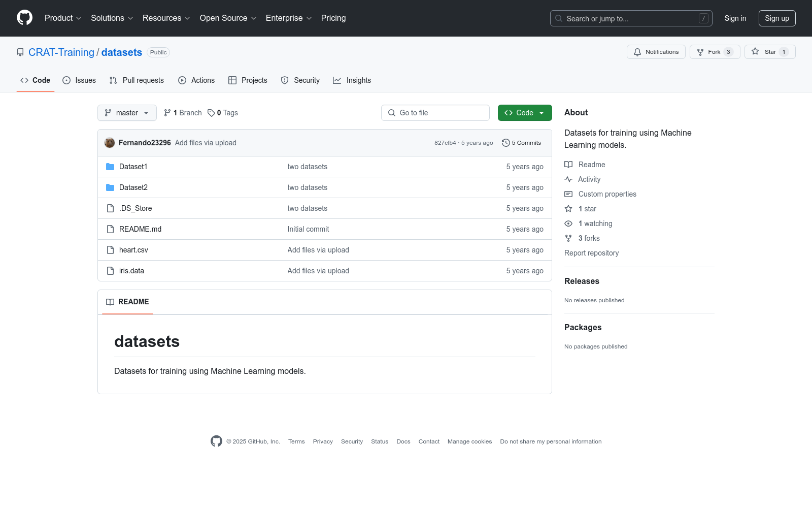The image size is (812, 508).
Task: Open the Terms footer link
Action: [296, 441]
